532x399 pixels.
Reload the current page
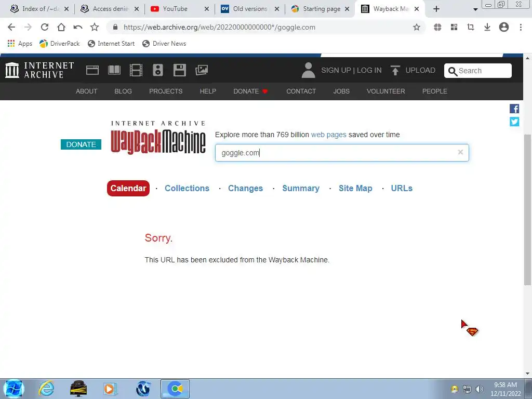tap(45, 27)
